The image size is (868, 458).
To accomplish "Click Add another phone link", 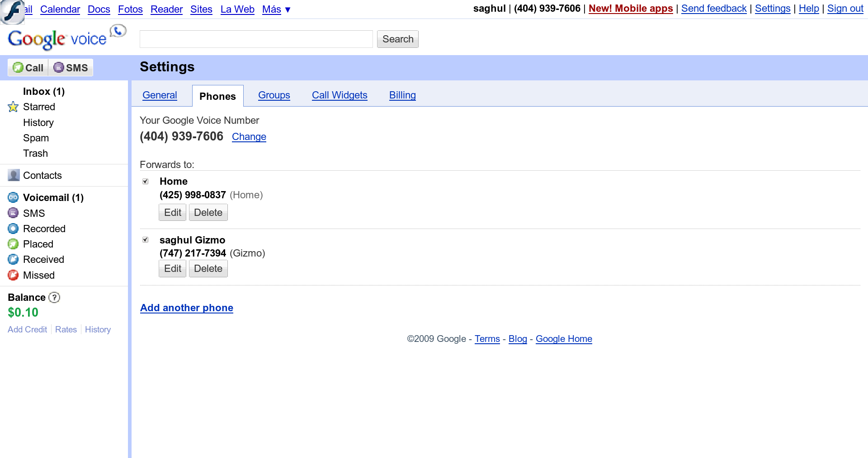I will (x=187, y=308).
